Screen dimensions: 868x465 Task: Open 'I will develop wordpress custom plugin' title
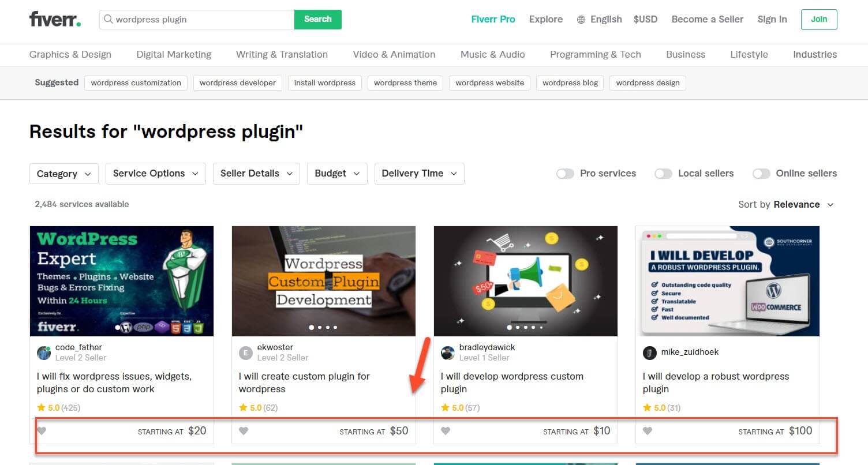pos(512,382)
